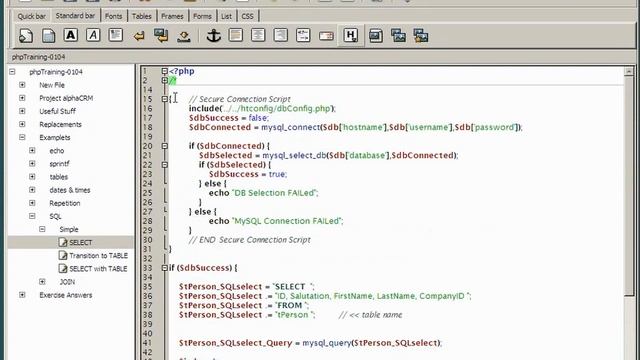640x360 pixels.
Task: Open the Tables toolbar tab
Action: 142,16
